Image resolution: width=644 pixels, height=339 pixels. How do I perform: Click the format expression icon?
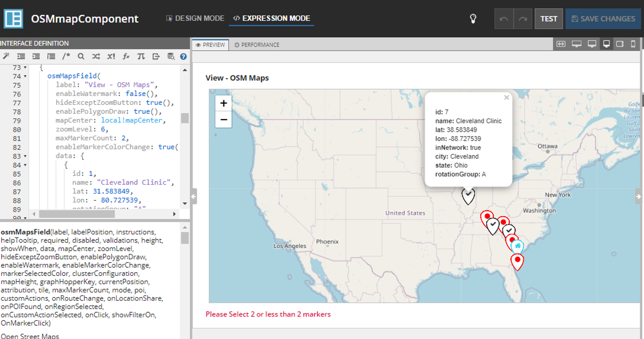tap(51, 56)
